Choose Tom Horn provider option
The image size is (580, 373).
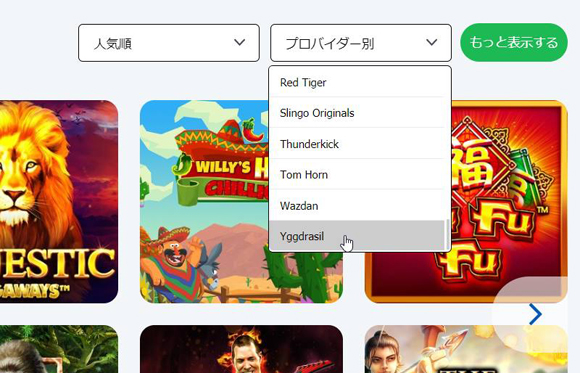pyautogui.click(x=357, y=175)
